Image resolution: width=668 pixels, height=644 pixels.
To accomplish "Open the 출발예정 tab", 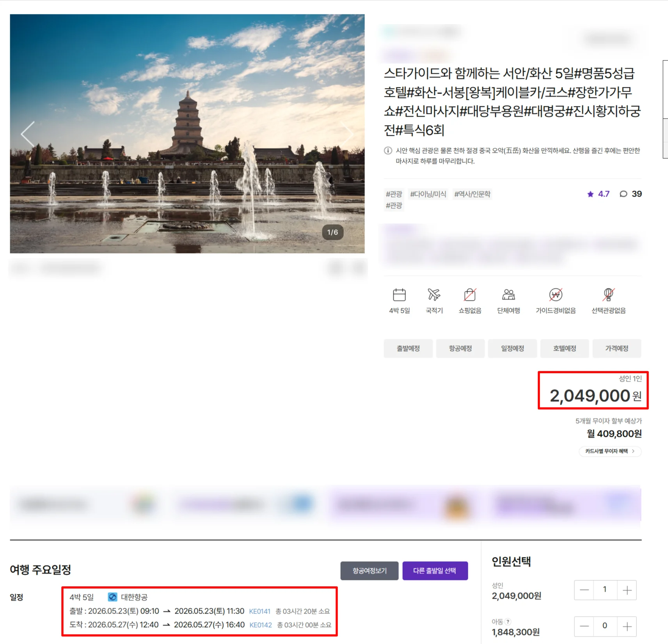I will [x=408, y=348].
